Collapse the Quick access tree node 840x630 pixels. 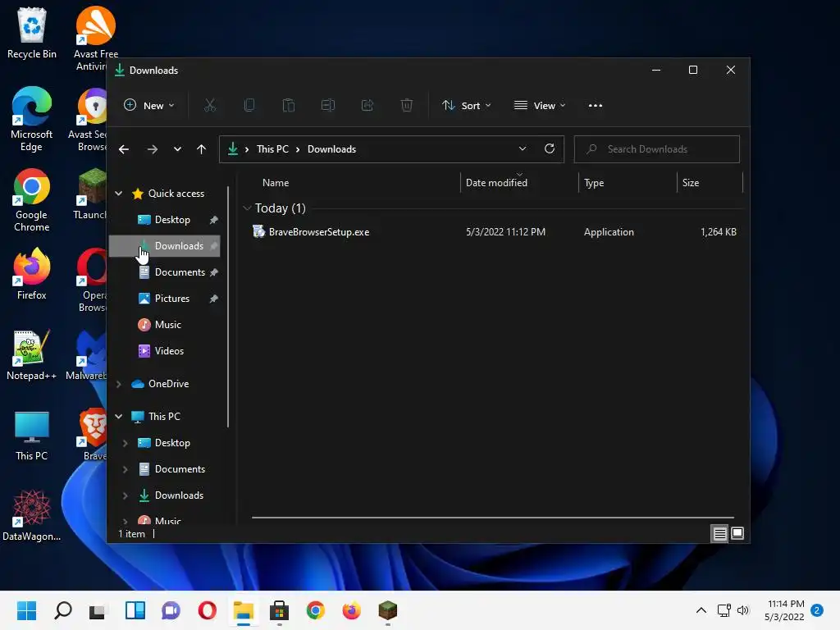[119, 194]
